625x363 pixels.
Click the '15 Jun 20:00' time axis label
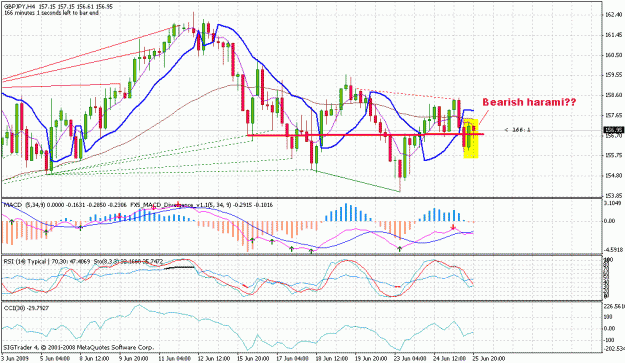[253, 358]
